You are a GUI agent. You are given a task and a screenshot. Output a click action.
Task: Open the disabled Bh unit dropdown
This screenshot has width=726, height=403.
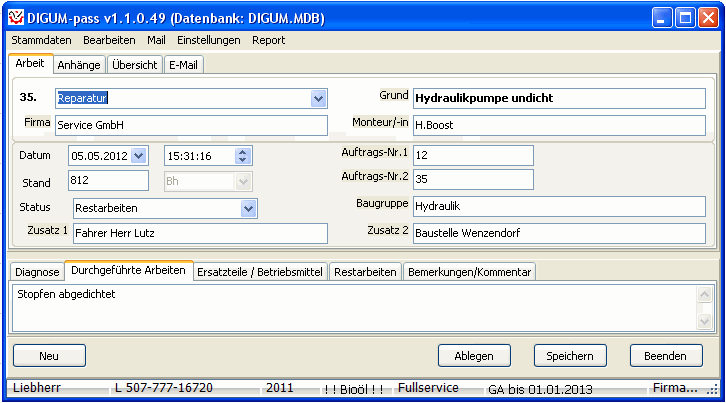[x=243, y=181]
